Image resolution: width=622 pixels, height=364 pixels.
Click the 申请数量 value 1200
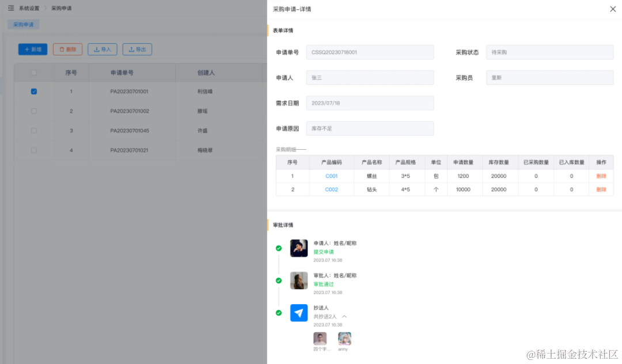pos(463,176)
